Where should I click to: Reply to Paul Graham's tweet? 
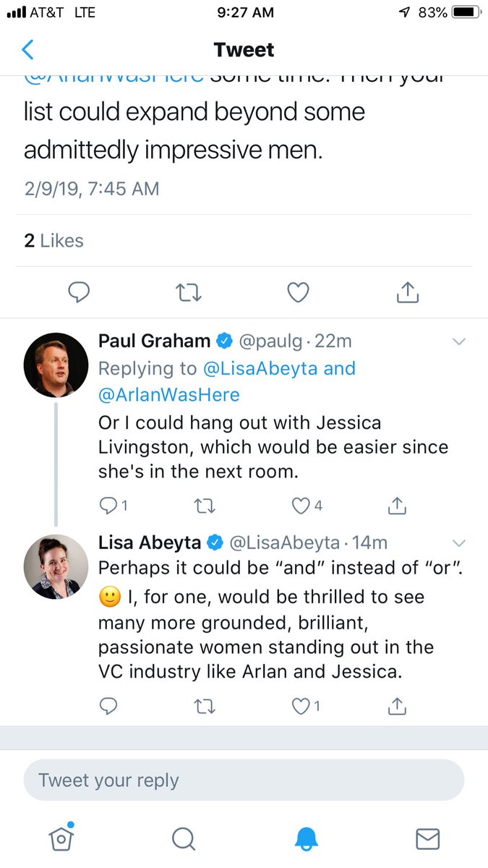[x=108, y=506]
